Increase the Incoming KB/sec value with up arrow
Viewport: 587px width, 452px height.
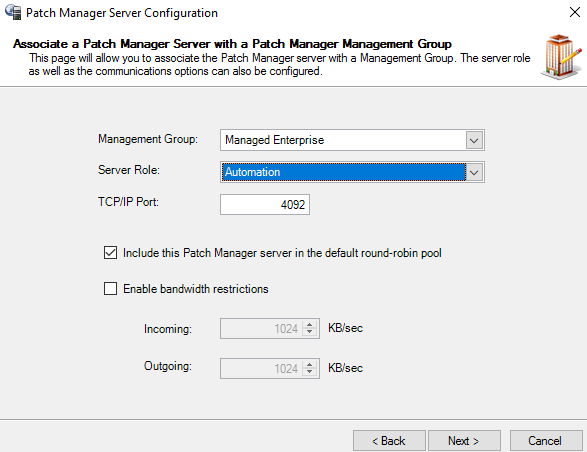point(310,325)
